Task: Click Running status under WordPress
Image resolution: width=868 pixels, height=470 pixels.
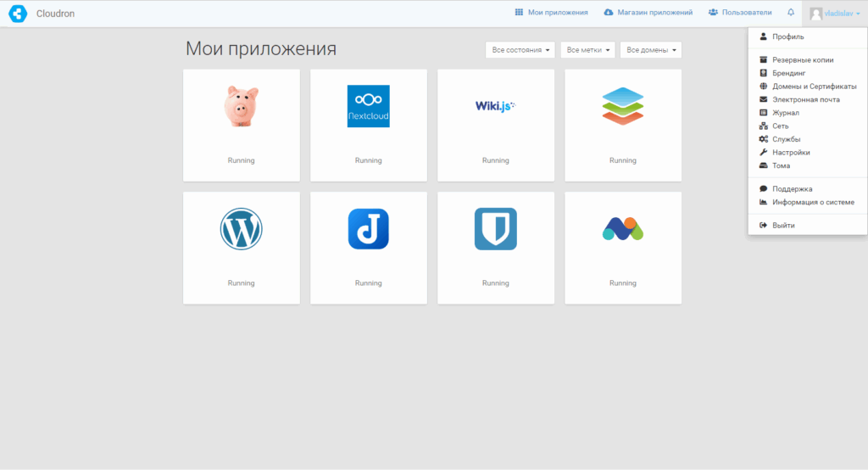Action: [242, 283]
